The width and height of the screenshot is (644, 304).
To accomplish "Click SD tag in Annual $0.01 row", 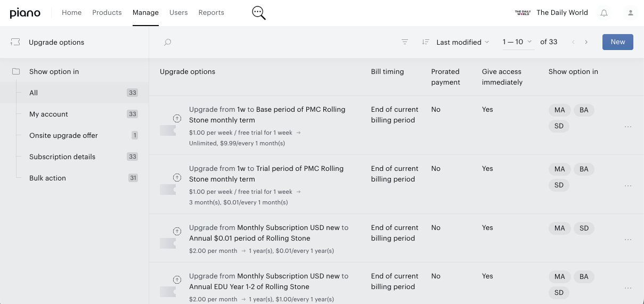I will click(x=584, y=228).
